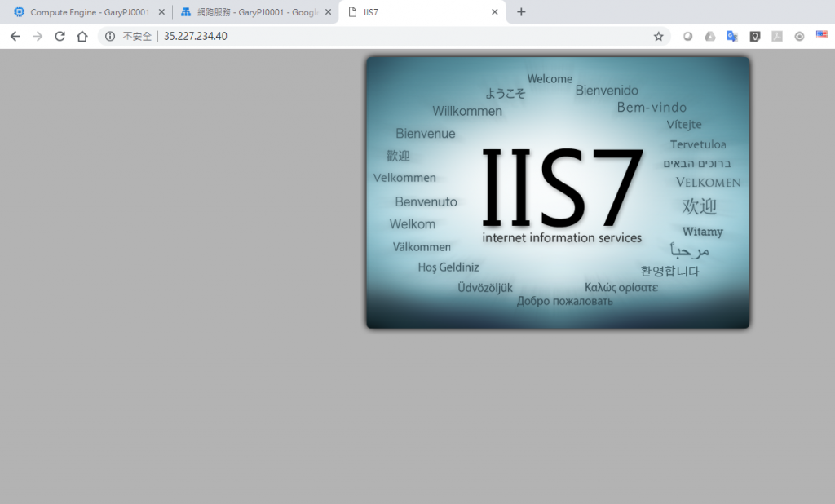The image size is (835, 504).
Task: Click the IIS7 welcome image link
Action: (x=558, y=192)
